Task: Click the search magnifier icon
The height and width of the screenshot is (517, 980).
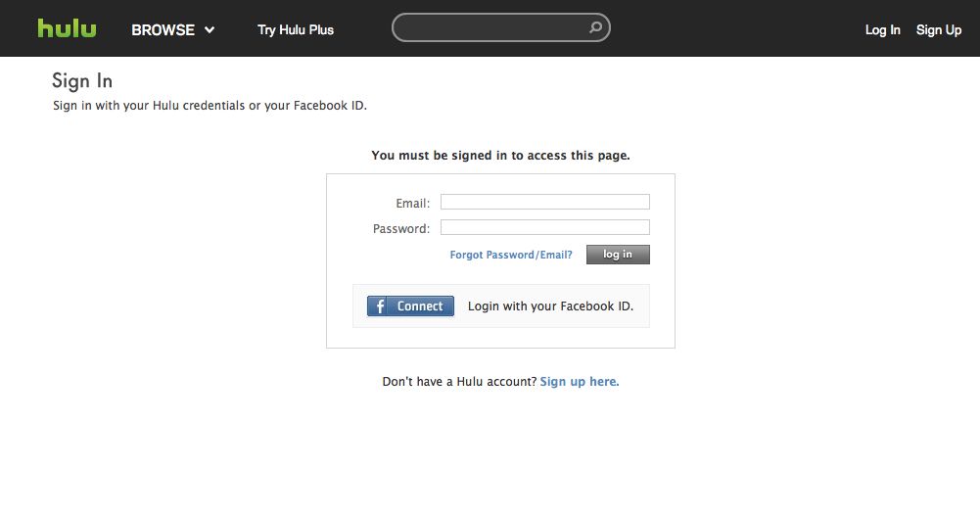Action: tap(595, 27)
